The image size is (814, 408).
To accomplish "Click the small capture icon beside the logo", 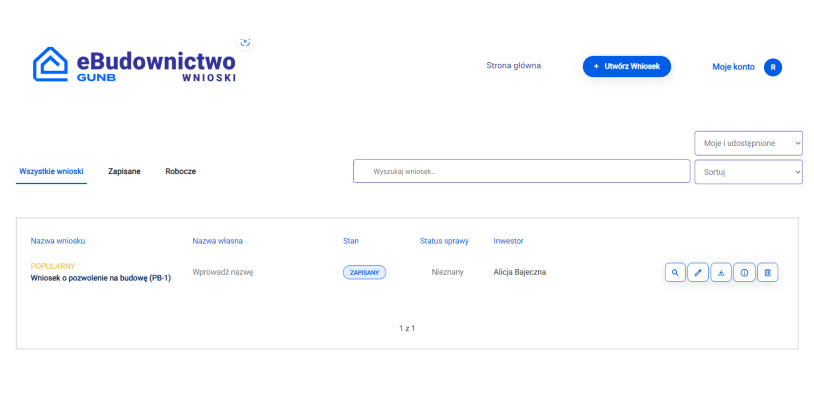I will click(x=245, y=43).
